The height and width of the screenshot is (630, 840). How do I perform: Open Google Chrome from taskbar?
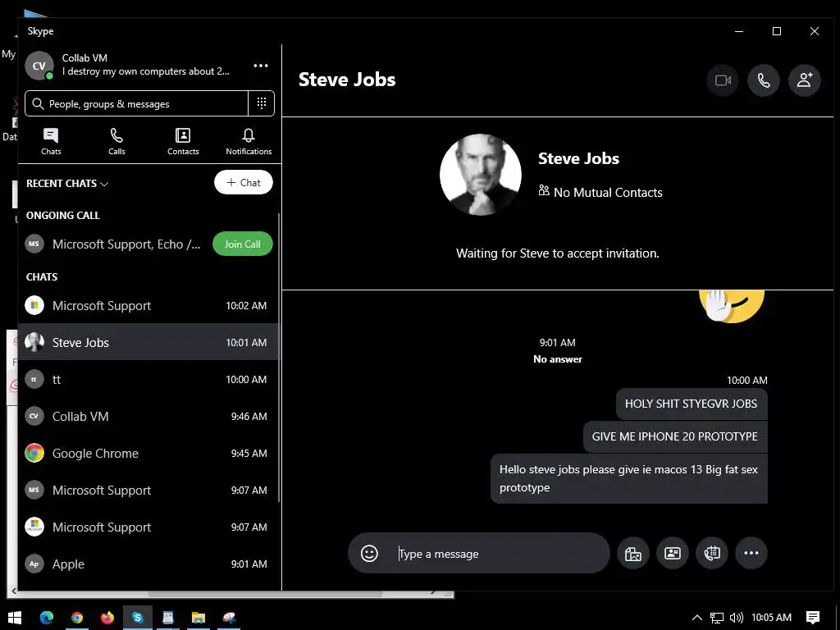click(77, 618)
